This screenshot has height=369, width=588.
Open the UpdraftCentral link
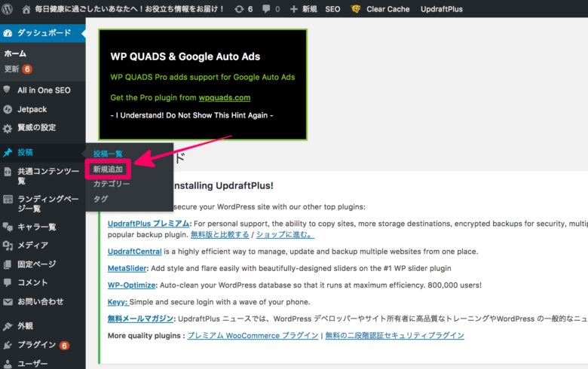point(135,252)
